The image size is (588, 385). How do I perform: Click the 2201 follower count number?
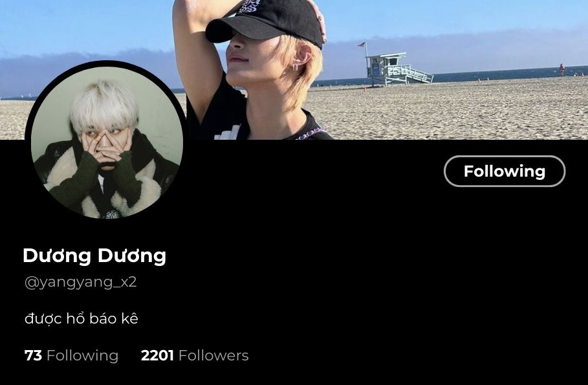(x=157, y=355)
